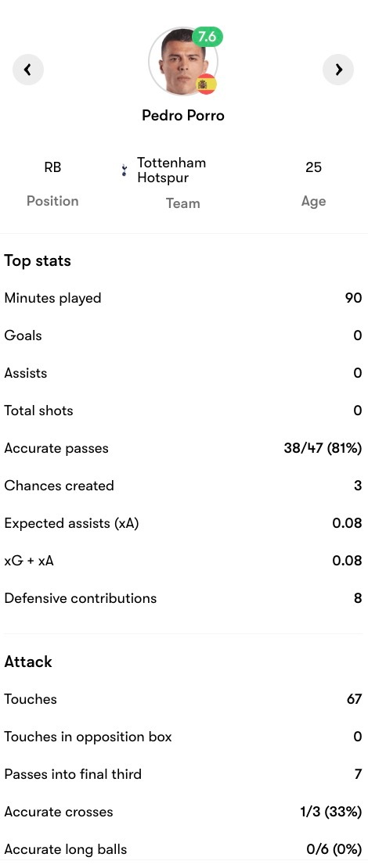Image resolution: width=368 pixels, height=868 pixels.
Task: Go to next player with right arrow
Action: [x=338, y=69]
